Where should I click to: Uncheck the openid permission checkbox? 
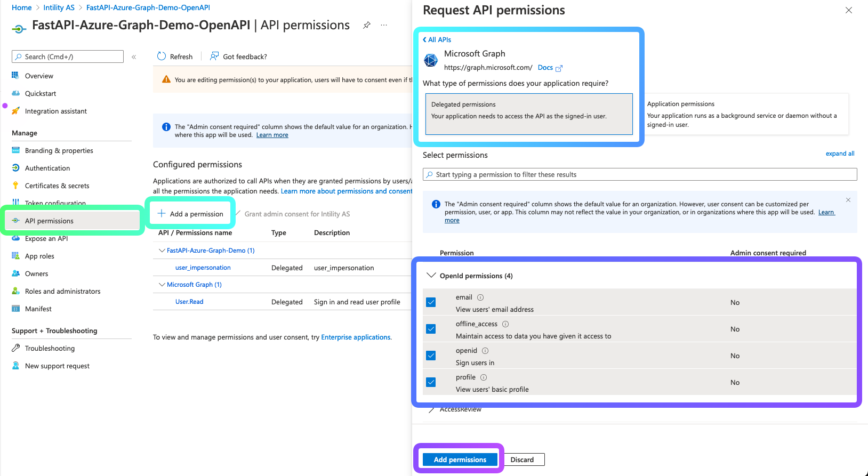[x=431, y=356]
